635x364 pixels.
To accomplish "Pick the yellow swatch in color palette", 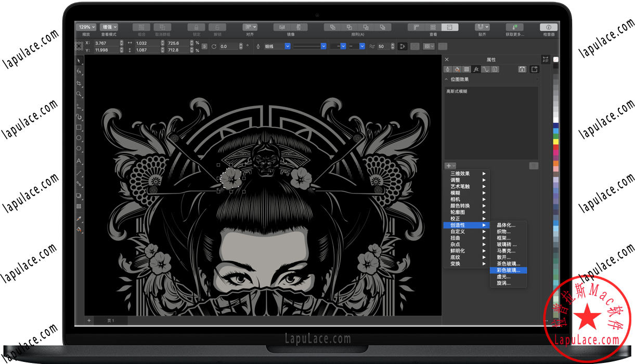I will [x=556, y=141].
